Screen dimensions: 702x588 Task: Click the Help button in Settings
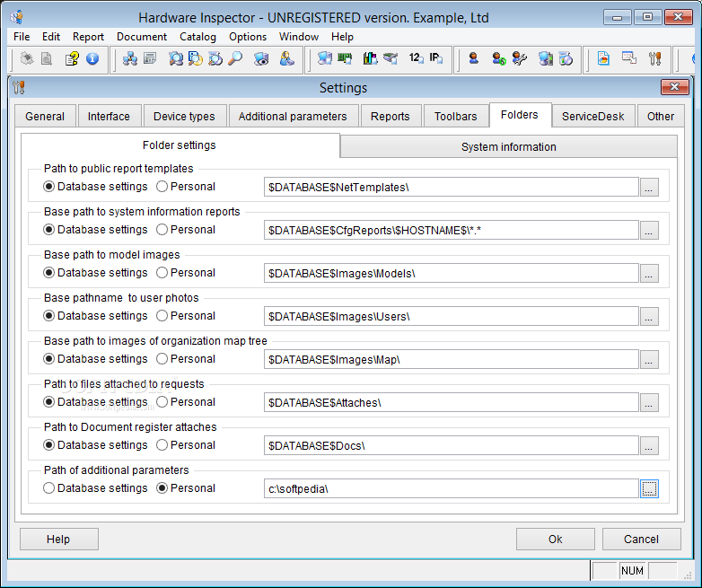pyautogui.click(x=58, y=539)
